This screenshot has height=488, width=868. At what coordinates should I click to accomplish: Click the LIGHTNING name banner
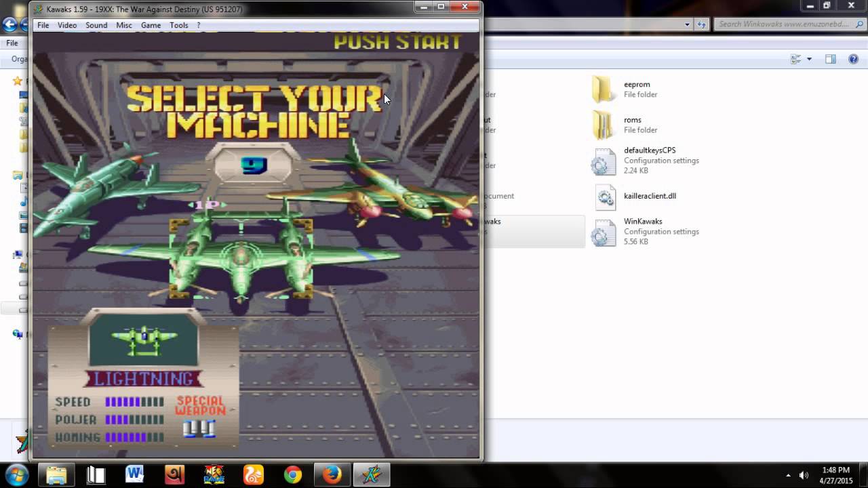pyautogui.click(x=143, y=378)
